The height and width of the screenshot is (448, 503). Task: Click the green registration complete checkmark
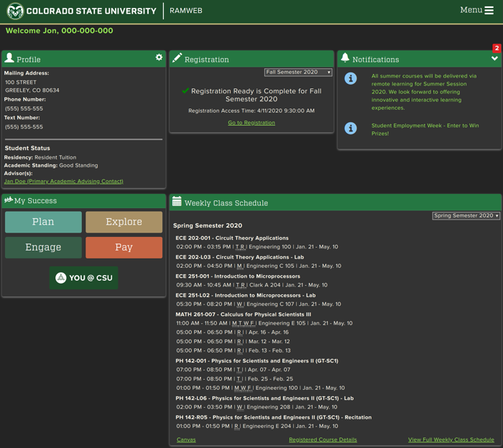click(x=185, y=91)
